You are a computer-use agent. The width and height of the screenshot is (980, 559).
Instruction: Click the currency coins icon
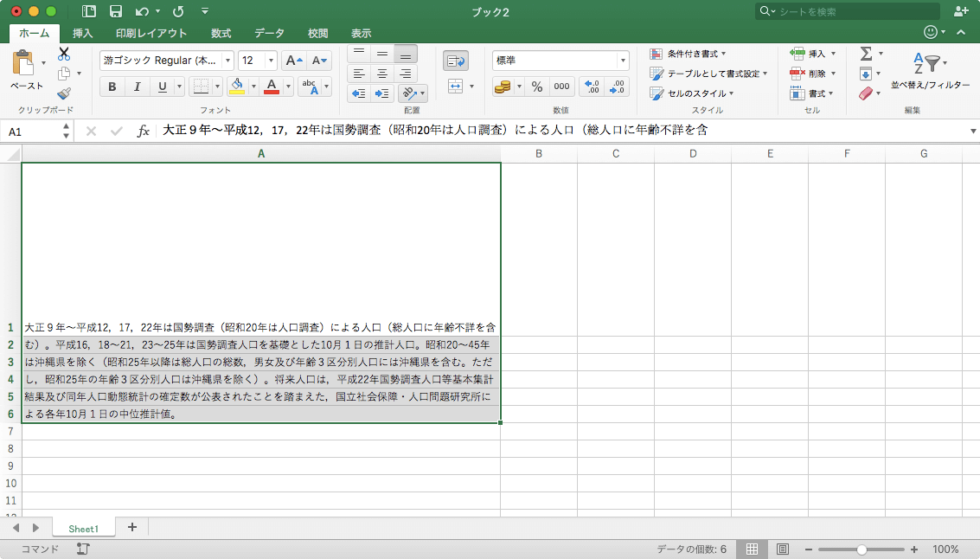tap(503, 87)
